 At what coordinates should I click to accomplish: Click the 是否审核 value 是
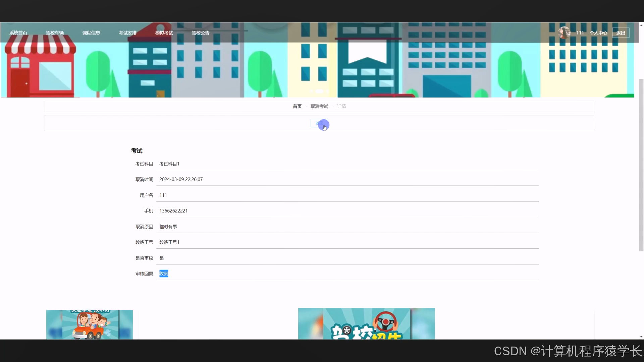coord(162,258)
